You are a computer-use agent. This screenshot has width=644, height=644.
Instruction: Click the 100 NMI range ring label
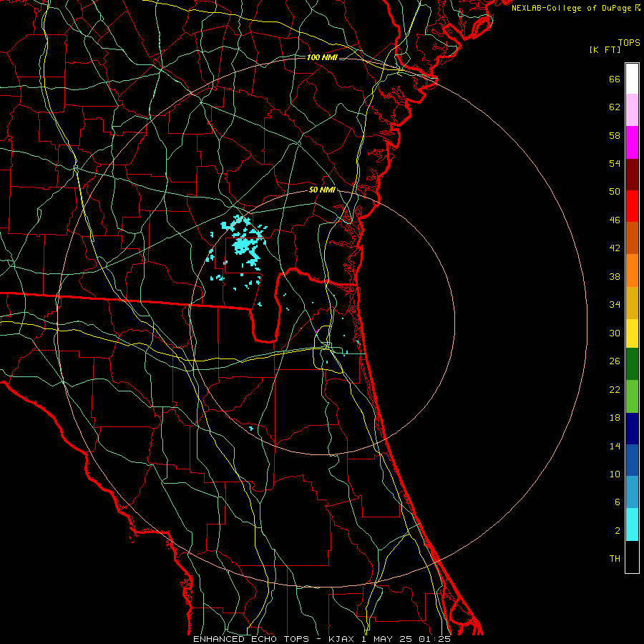(322, 57)
